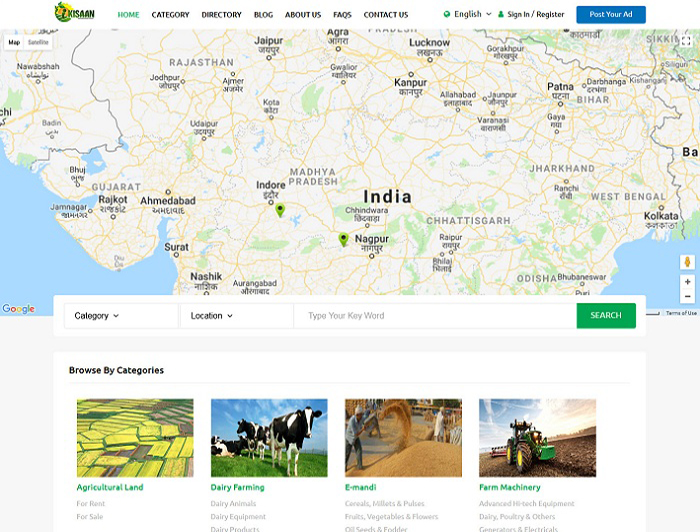Expand the Location dropdown in search bar

click(x=211, y=316)
